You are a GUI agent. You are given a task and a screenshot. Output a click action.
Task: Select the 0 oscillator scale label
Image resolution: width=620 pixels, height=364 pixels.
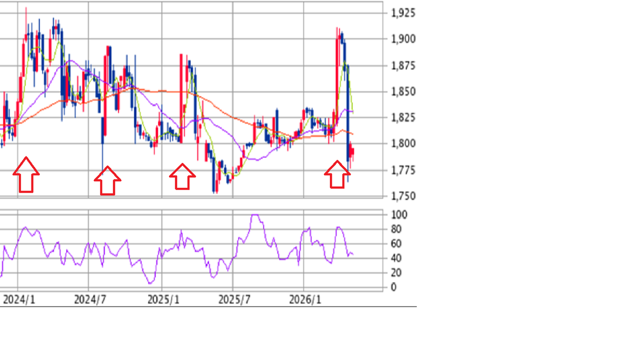pos(394,287)
